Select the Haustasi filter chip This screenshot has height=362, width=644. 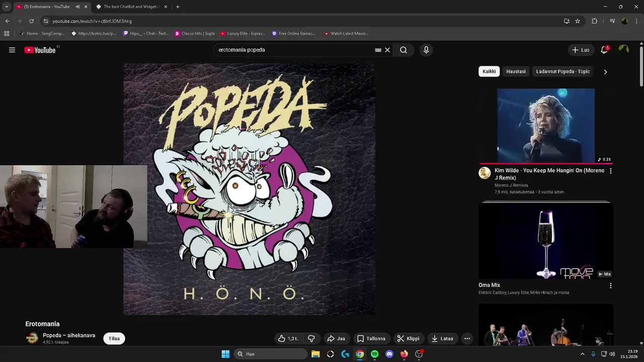click(x=516, y=71)
